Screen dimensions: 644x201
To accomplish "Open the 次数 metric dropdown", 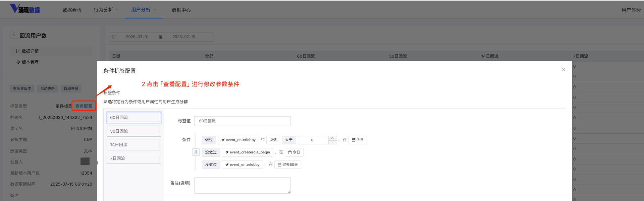I will click(x=273, y=140).
